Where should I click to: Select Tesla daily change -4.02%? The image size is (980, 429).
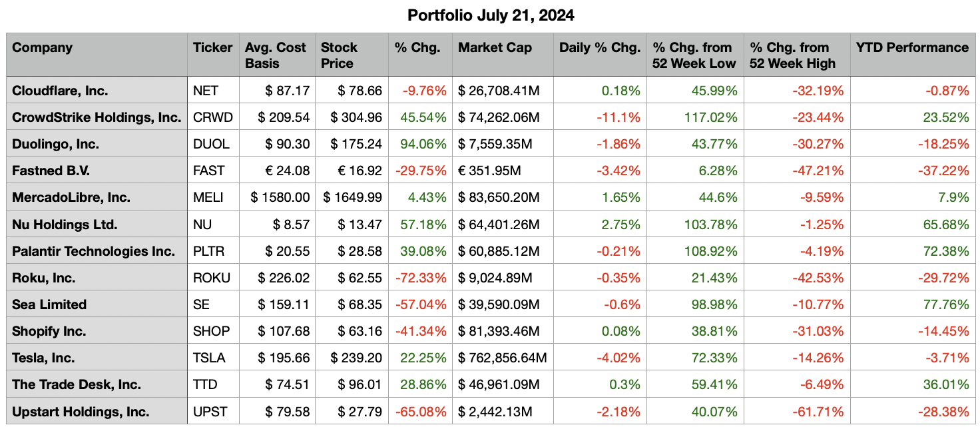pos(619,358)
